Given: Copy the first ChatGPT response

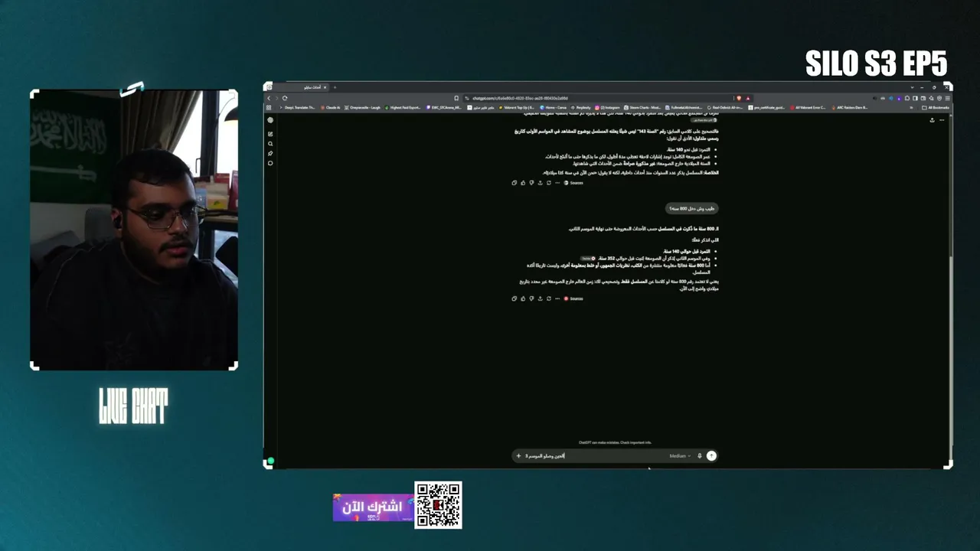Looking at the screenshot, I should click(x=514, y=183).
